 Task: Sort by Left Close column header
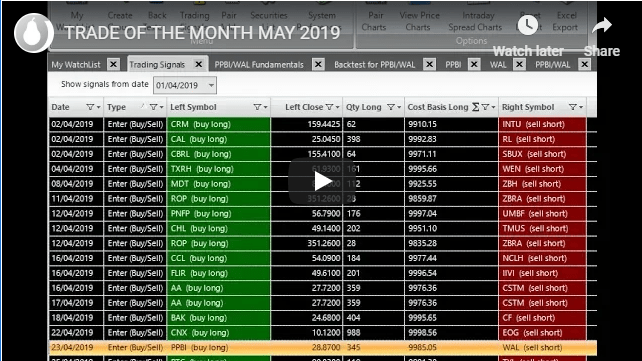point(304,107)
